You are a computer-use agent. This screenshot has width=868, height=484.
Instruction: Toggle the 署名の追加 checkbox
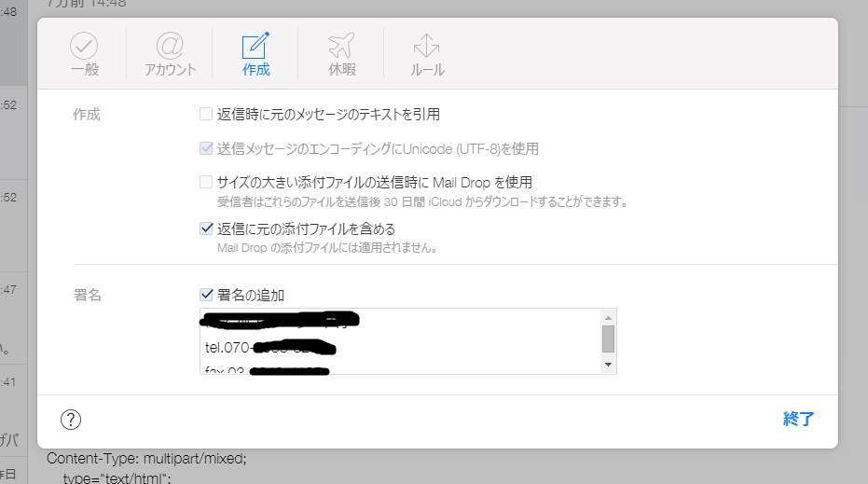coord(206,295)
